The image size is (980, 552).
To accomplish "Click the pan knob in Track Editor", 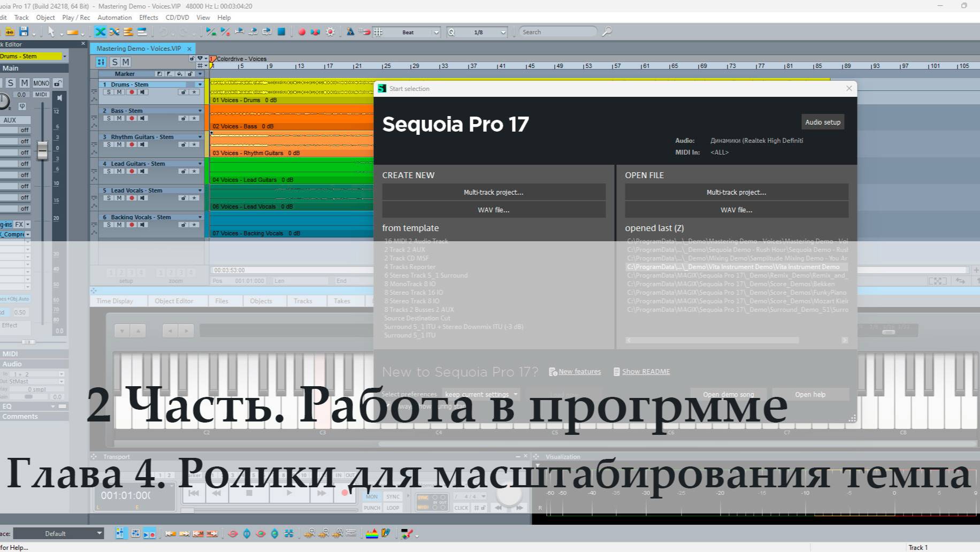I will coord(3,101).
